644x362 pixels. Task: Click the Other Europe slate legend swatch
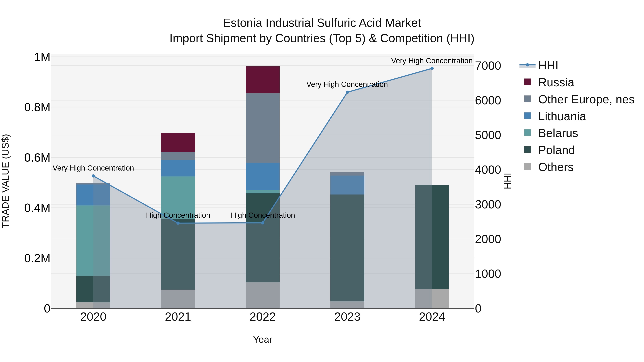(528, 99)
